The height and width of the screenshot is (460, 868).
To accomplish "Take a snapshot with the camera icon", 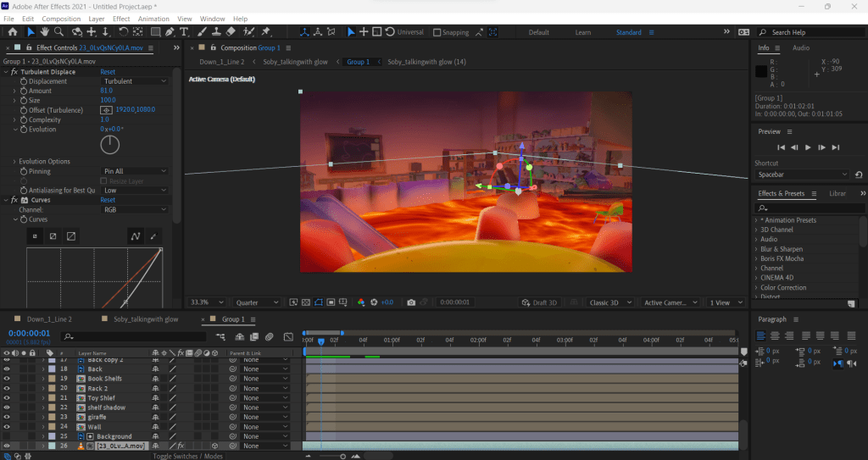I will click(411, 302).
